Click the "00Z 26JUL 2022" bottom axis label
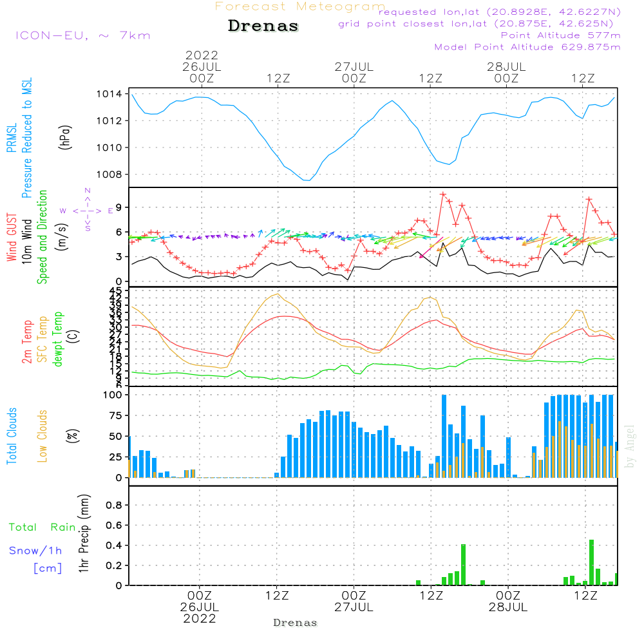Screen dimensions: 644x644 pyautogui.click(x=200, y=607)
